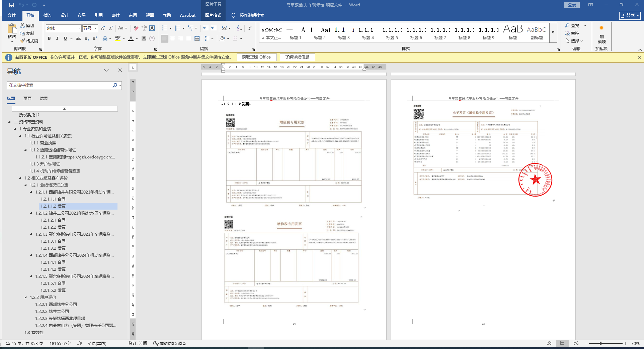Screen dimensions: 644x349
Task: Click the Paste clipboard icon
Action: click(x=12, y=29)
